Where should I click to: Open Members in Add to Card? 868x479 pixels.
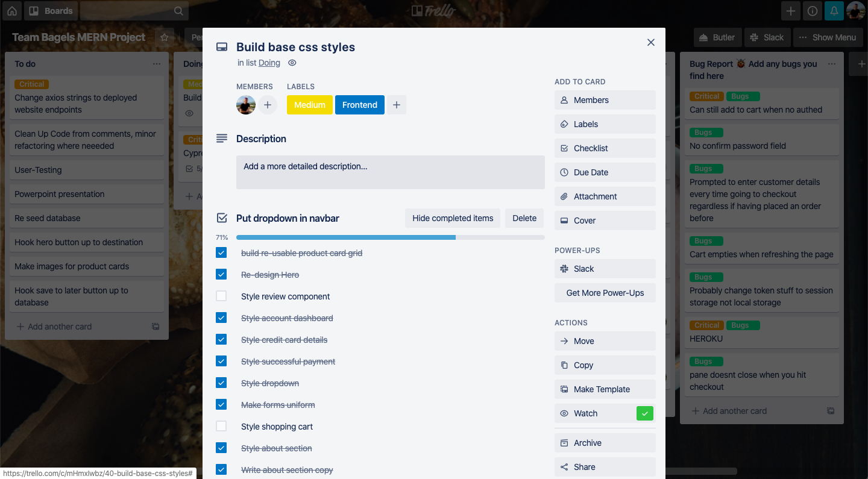tap(605, 100)
